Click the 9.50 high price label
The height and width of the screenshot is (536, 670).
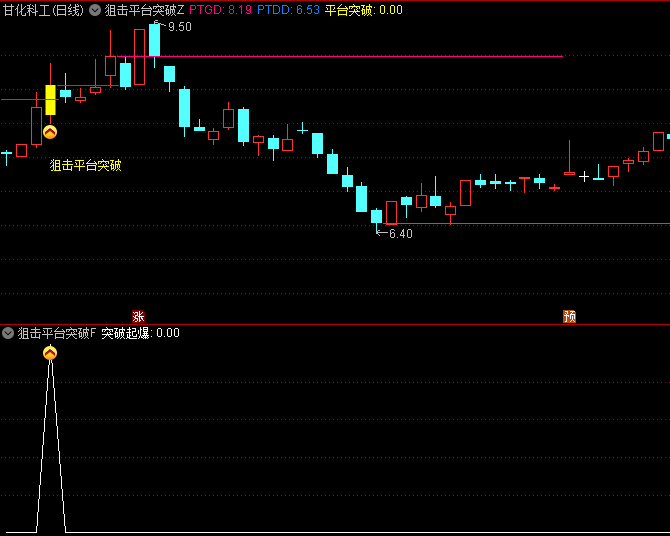coord(180,27)
